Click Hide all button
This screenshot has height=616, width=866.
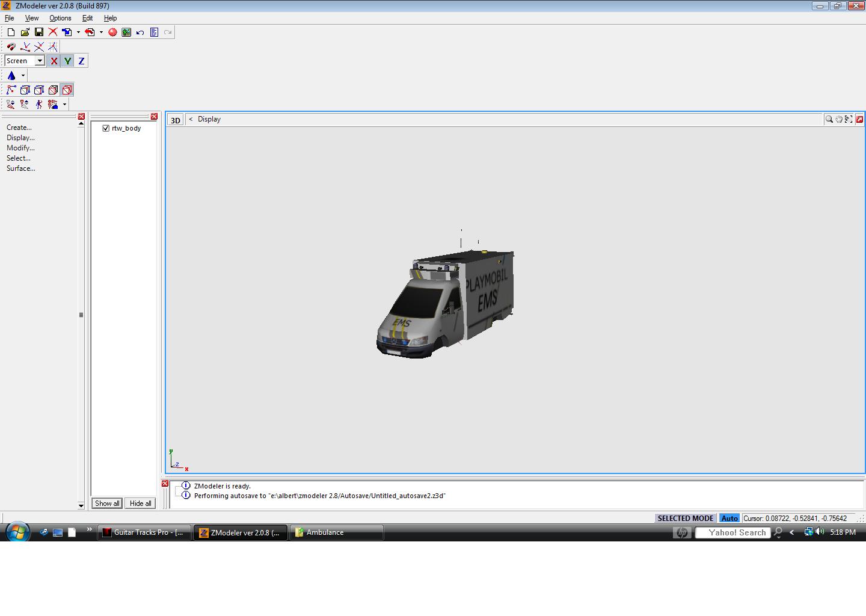point(141,504)
